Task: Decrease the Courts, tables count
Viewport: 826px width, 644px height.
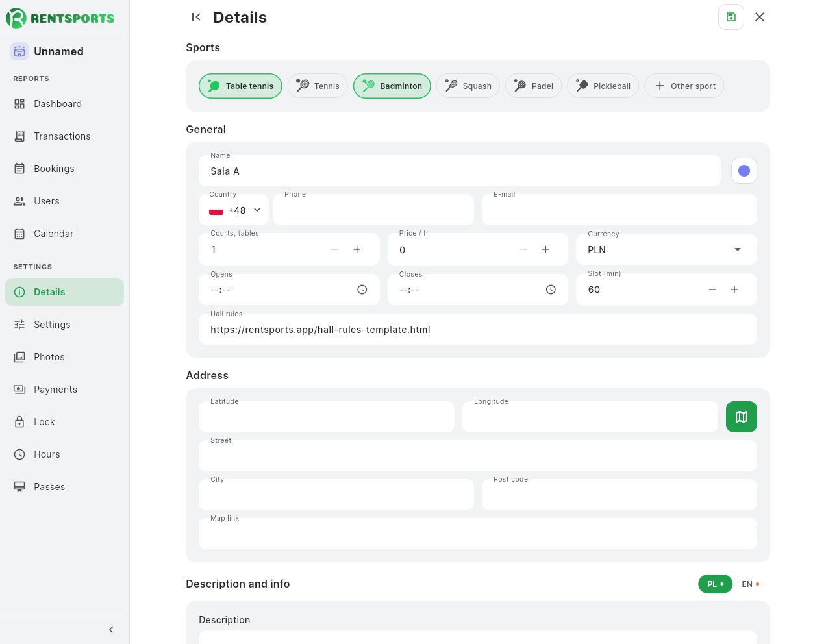Action: click(x=335, y=249)
